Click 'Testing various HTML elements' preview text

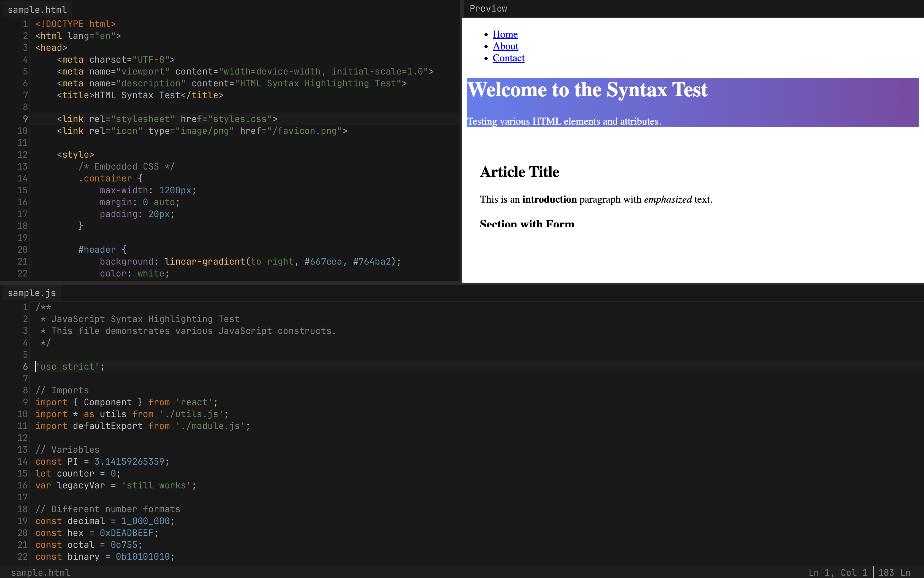[564, 121]
